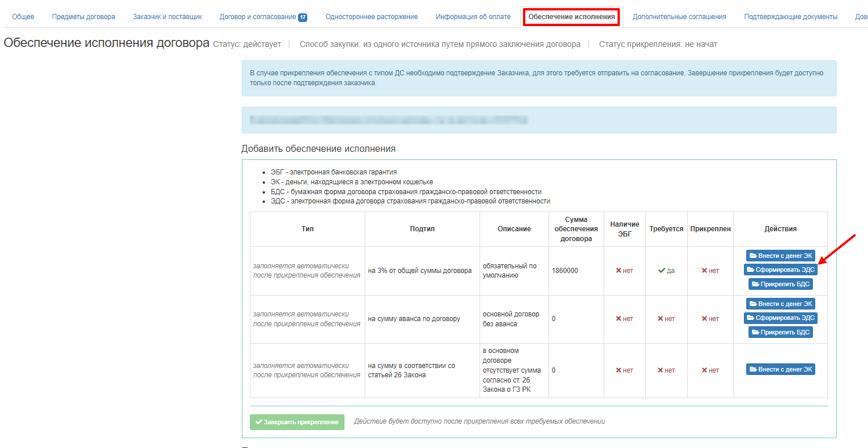Click Прикрепить БДС for 3% row
This screenshot has width=868, height=448.
[x=780, y=284]
